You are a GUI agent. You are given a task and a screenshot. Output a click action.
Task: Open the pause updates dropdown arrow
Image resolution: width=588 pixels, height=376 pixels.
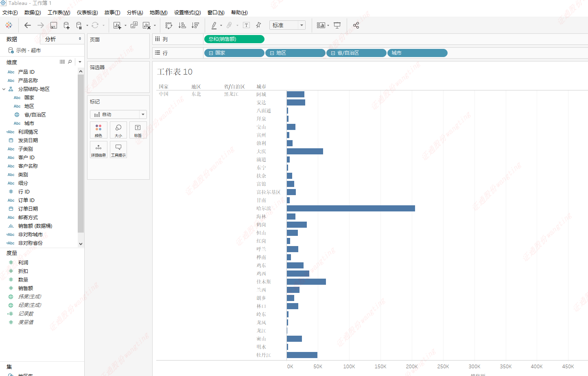tap(87, 26)
